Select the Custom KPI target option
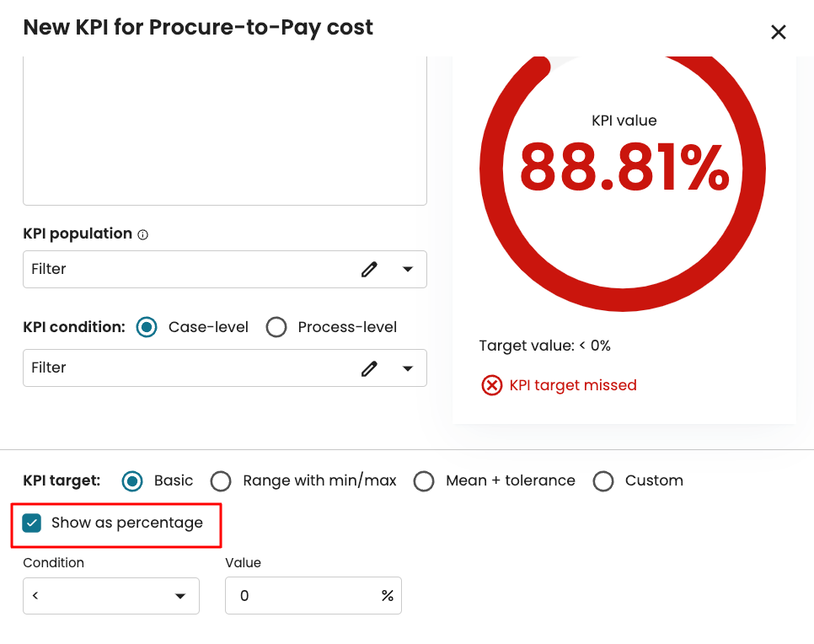This screenshot has height=644, width=814. click(x=603, y=480)
